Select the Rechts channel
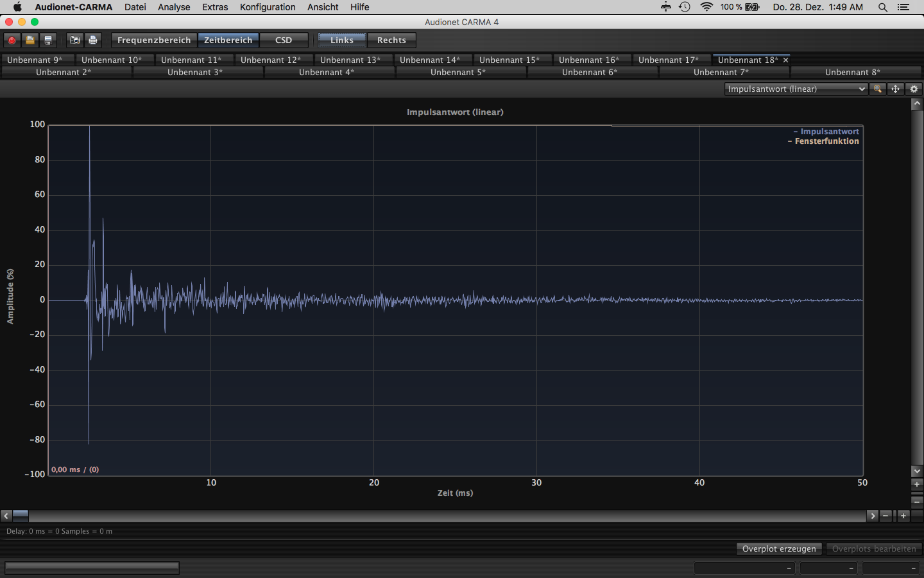 pyautogui.click(x=391, y=40)
